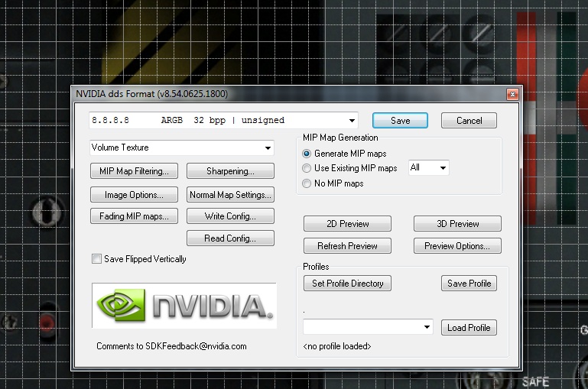588x389 pixels.
Task: Open Normal Map Settings
Action: pos(230,195)
